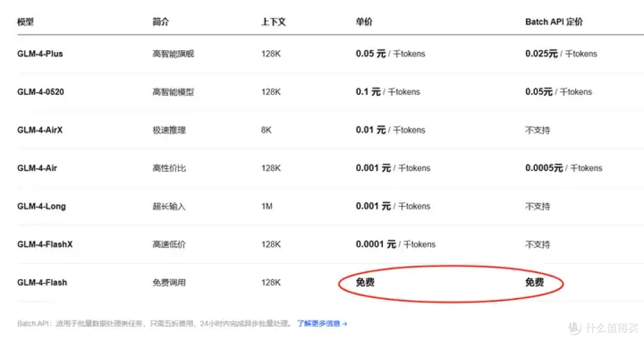Click the 高速低价 description

169,244
